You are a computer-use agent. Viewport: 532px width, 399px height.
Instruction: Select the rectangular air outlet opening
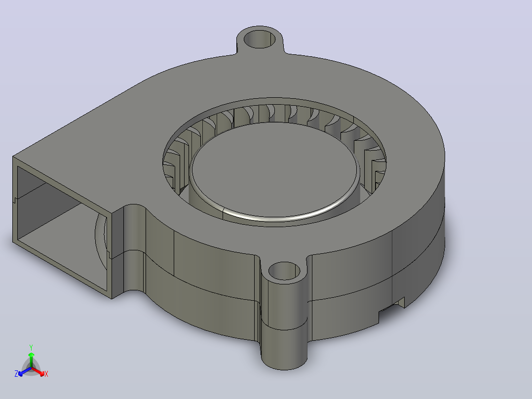[x=62, y=228]
